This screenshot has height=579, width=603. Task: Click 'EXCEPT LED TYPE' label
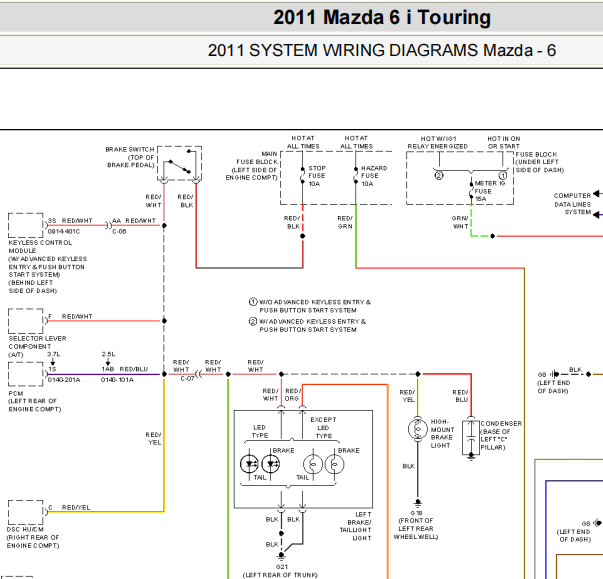(x=323, y=428)
